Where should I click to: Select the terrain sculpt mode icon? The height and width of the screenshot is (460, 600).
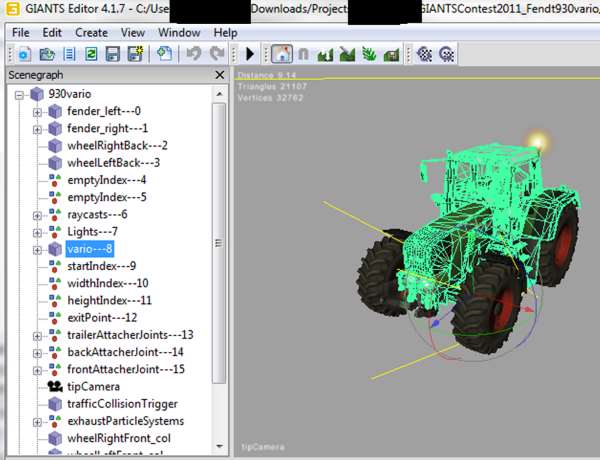pyautogui.click(x=325, y=54)
